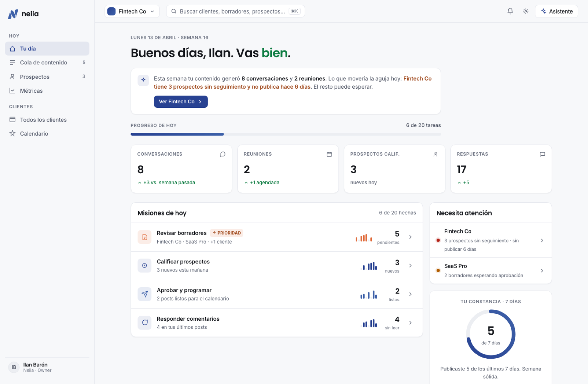Click the orange status dot for SaaS Pro

pos(438,270)
